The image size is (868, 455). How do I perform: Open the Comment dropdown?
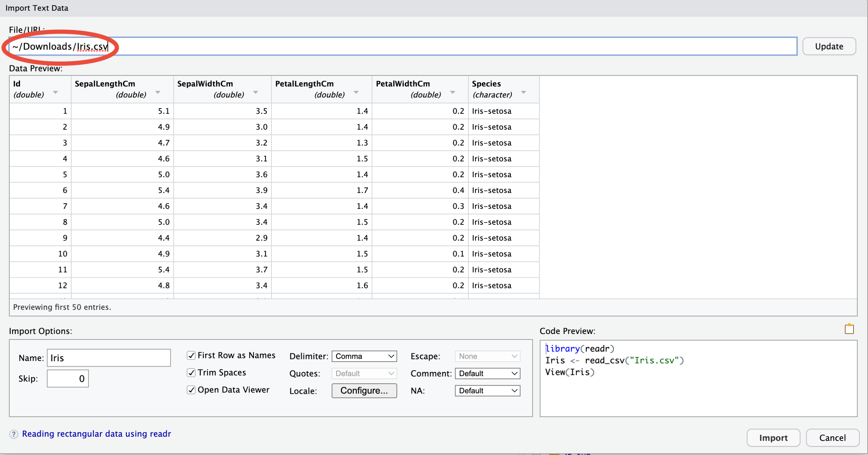(x=487, y=373)
